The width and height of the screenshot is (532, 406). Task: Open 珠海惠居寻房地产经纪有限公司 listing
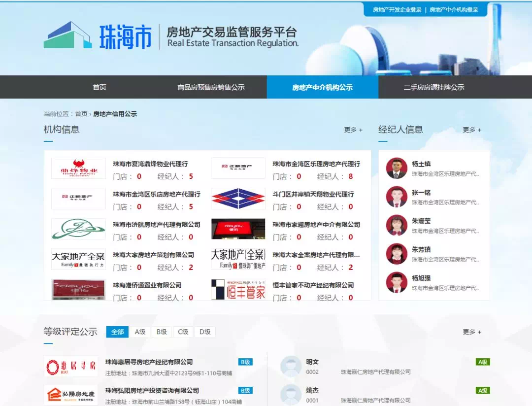tap(149, 362)
